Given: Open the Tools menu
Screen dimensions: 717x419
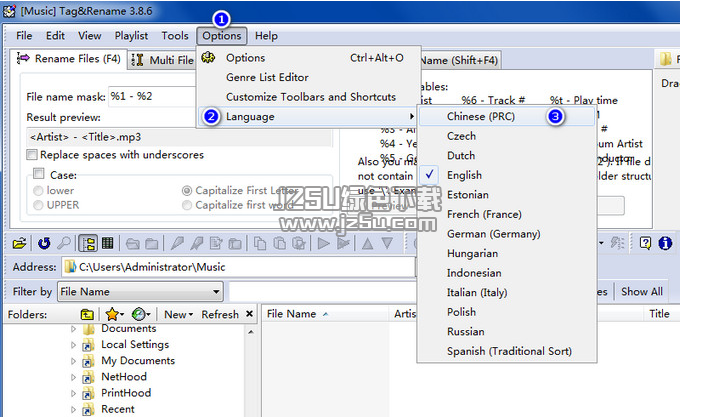Looking at the screenshot, I should 175,36.
